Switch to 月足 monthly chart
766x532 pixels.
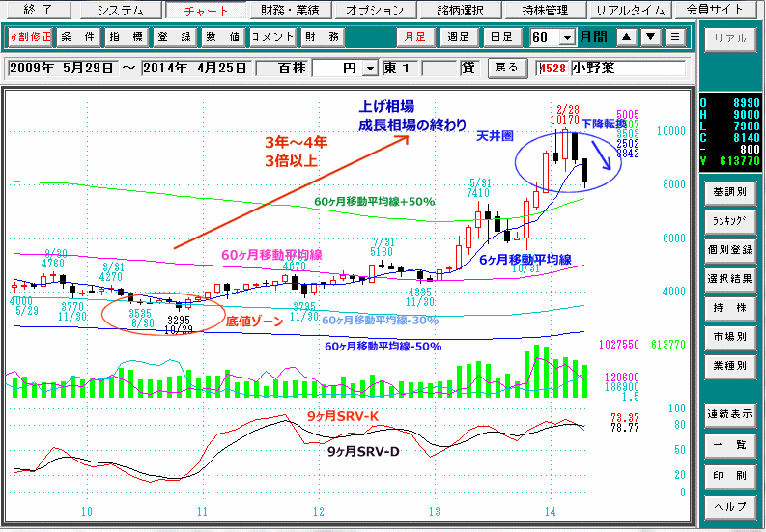(415, 37)
